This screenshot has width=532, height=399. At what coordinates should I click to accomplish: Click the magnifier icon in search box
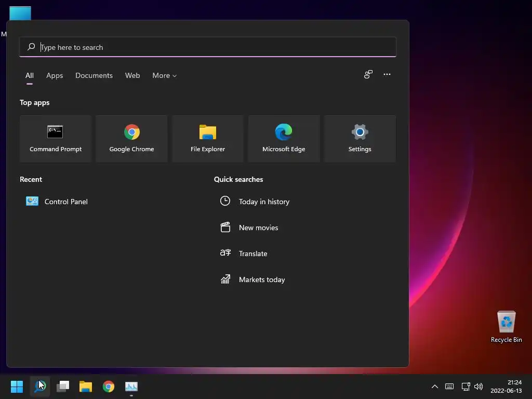pos(31,47)
